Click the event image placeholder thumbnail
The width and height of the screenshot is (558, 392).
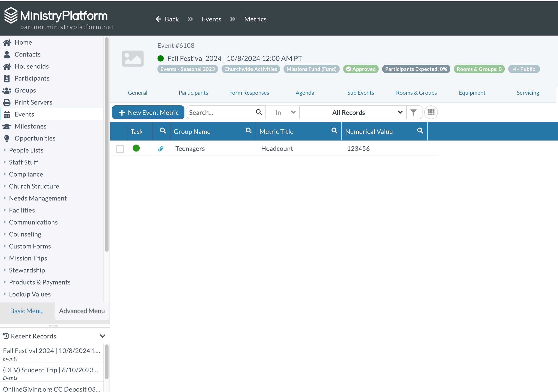(x=133, y=58)
